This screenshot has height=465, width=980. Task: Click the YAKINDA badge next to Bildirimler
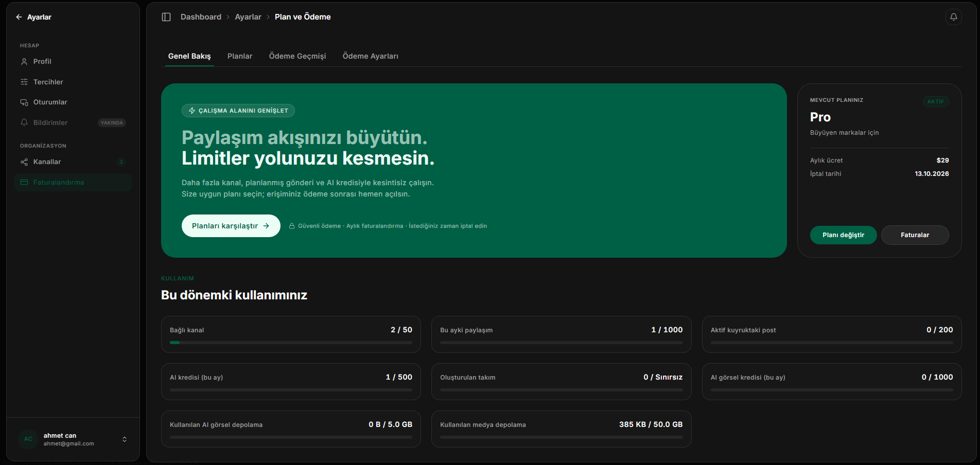(112, 123)
